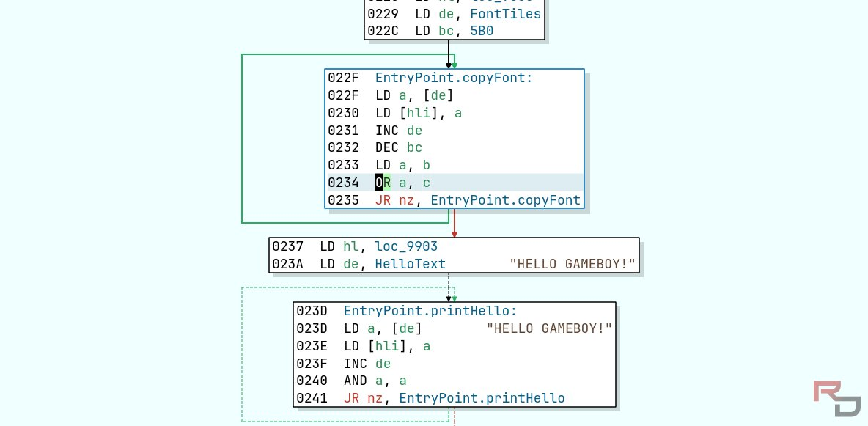The image size is (868, 426).
Task: Click the 'LD a, [de]' line at 022F
Action: 454,95
